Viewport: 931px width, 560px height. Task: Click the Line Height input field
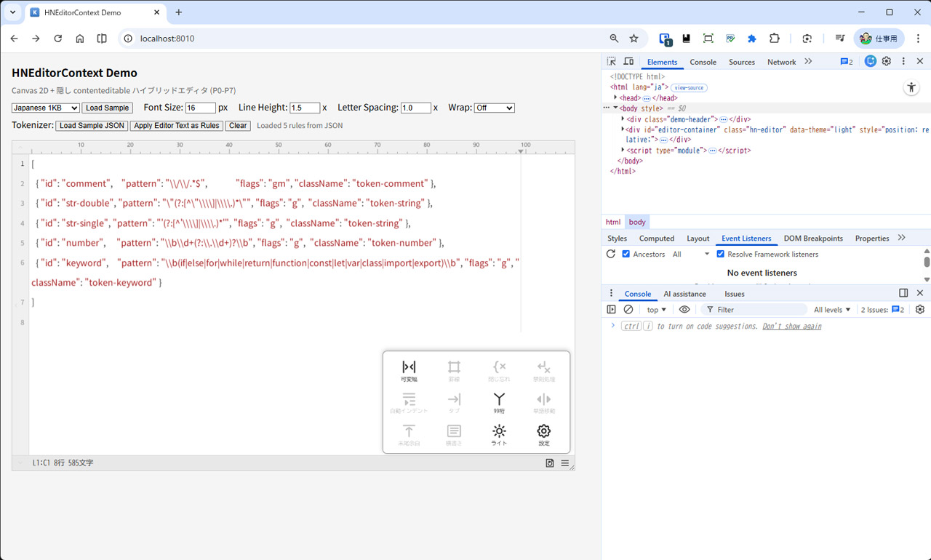tap(305, 108)
